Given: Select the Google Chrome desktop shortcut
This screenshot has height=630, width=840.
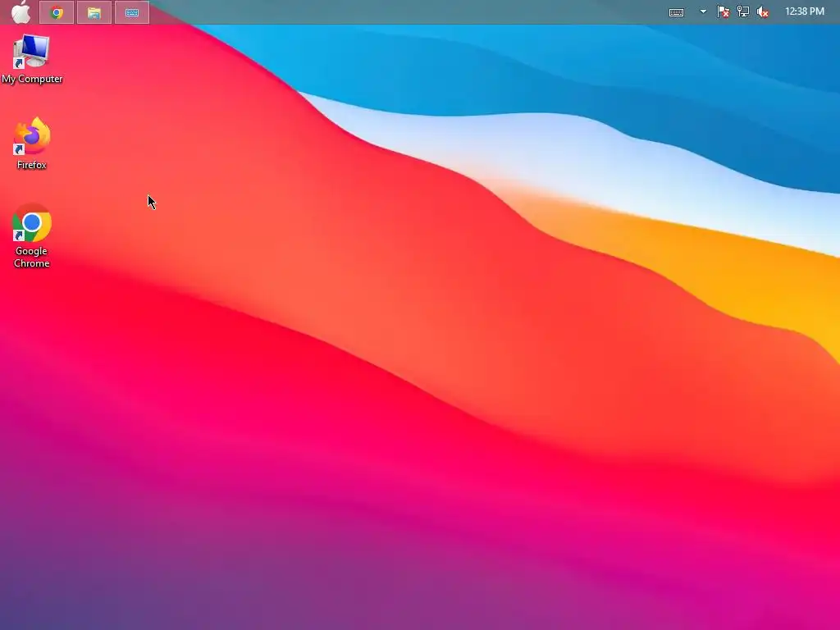Looking at the screenshot, I should (x=32, y=235).
